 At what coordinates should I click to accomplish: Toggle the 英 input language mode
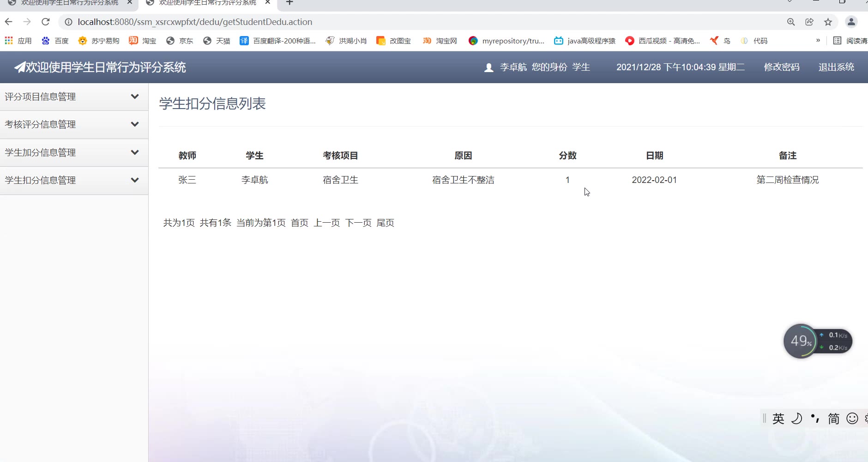click(x=778, y=419)
